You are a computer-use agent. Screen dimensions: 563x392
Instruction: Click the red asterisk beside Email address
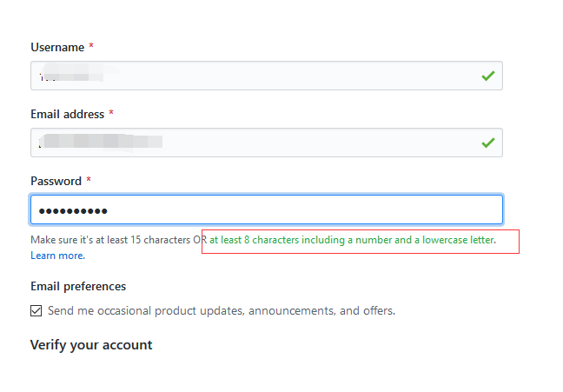pyautogui.click(x=111, y=114)
